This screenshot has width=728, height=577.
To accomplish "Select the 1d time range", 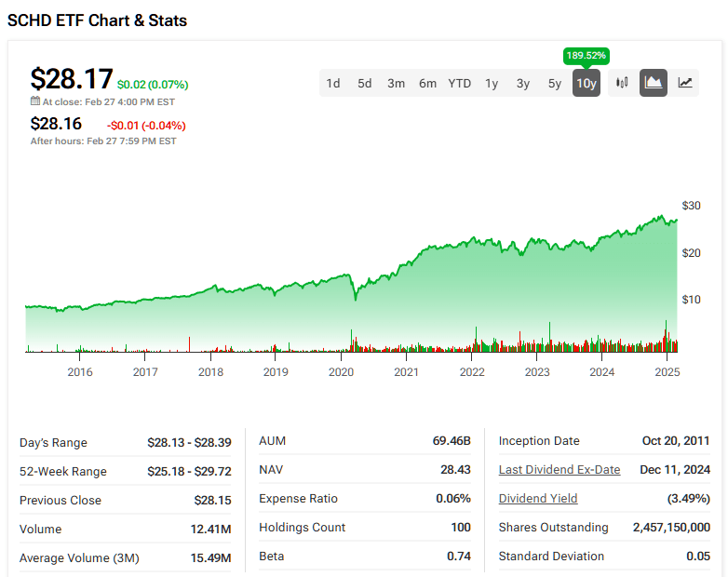I will (x=333, y=83).
